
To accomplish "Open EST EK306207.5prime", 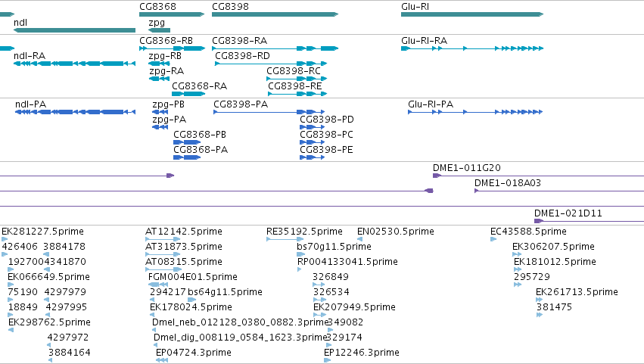I will tap(553, 247).
